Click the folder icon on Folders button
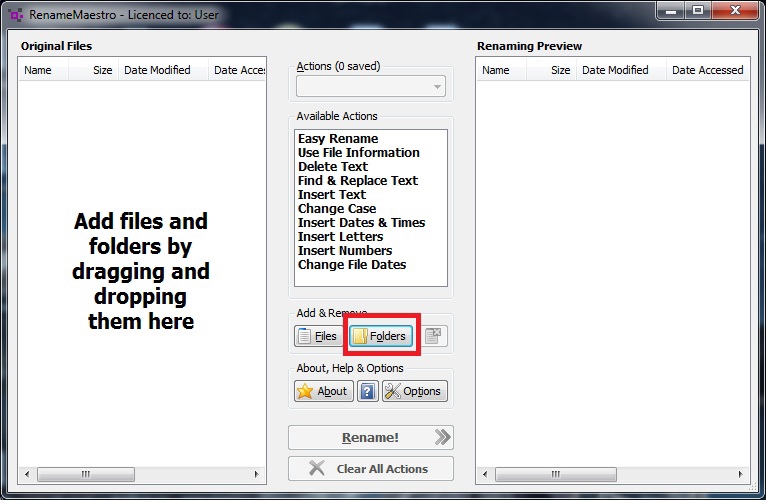The height and width of the screenshot is (502, 766). point(360,336)
